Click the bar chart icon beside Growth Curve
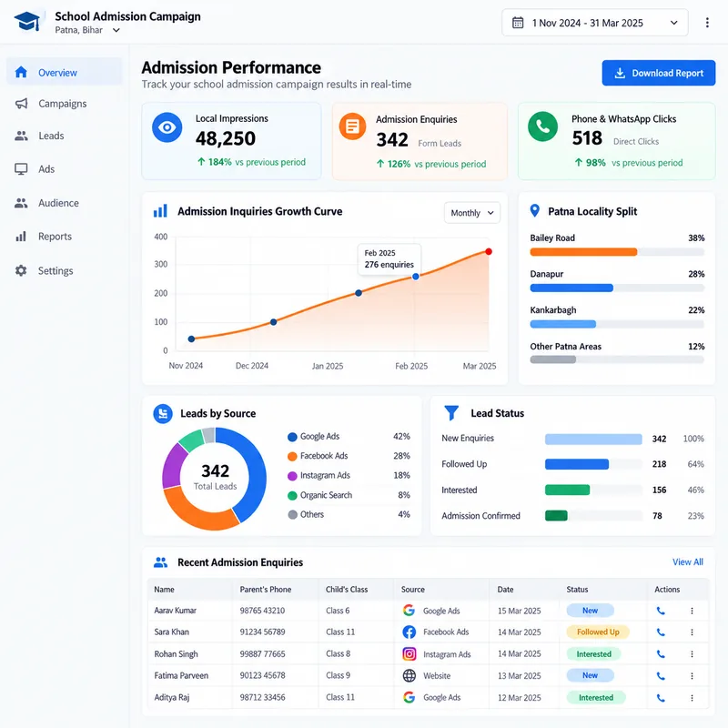Image resolution: width=728 pixels, height=728 pixels. coord(160,211)
